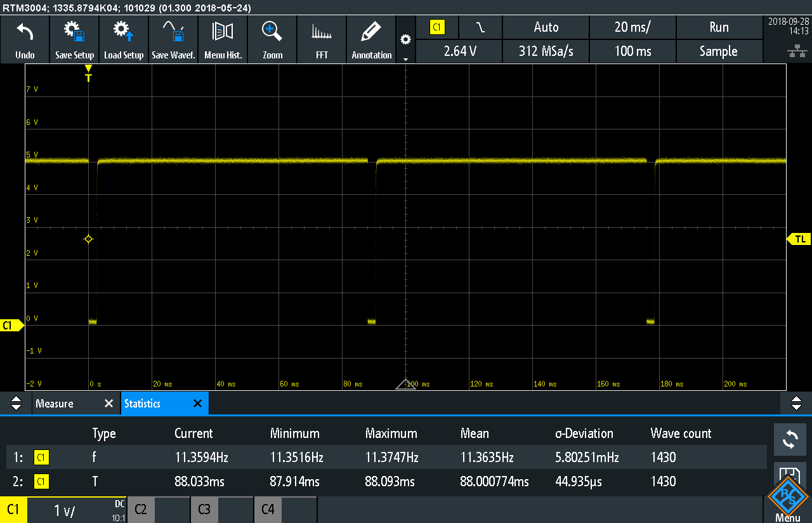812x523 pixels.
Task: Click the Undo icon in toolbar
Action: [x=25, y=39]
